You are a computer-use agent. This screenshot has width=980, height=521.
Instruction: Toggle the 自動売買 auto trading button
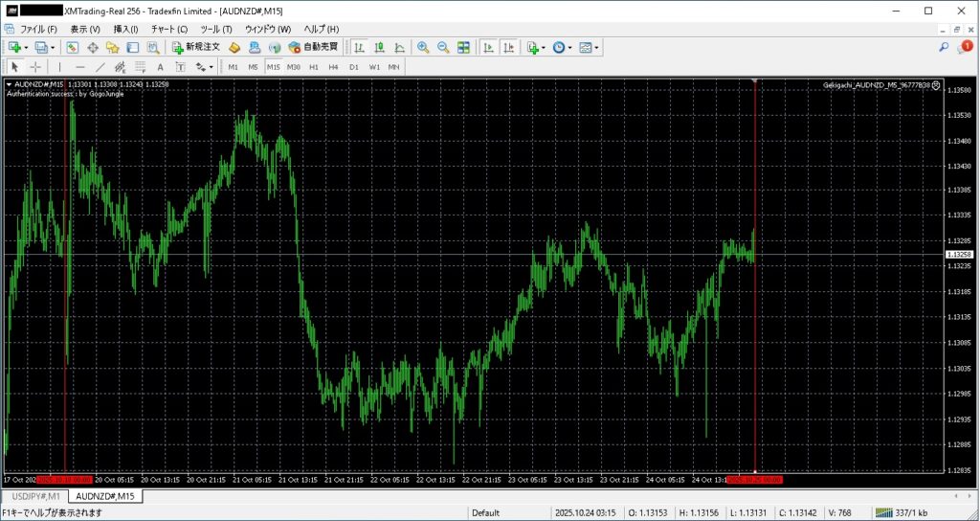(x=312, y=47)
